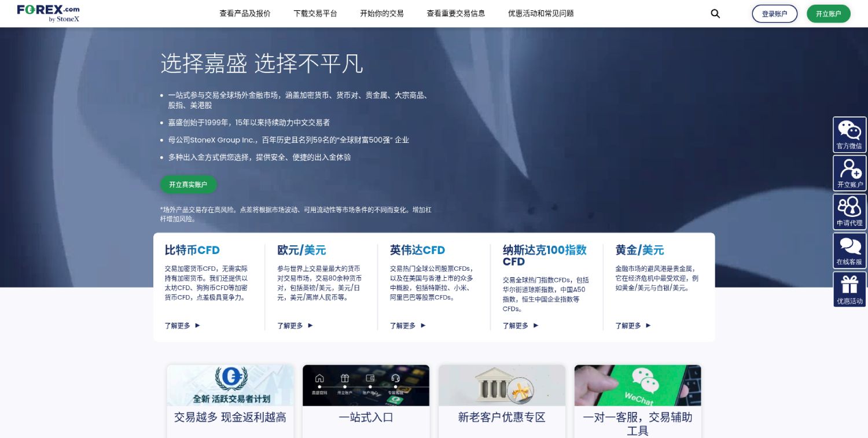Follow 了解更多 link under 黄金/美元
The height and width of the screenshot is (438, 868).
point(628,326)
